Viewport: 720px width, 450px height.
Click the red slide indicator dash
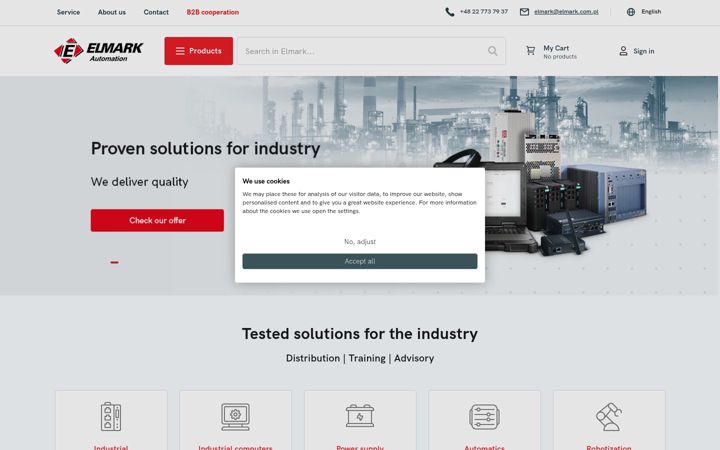(x=114, y=262)
